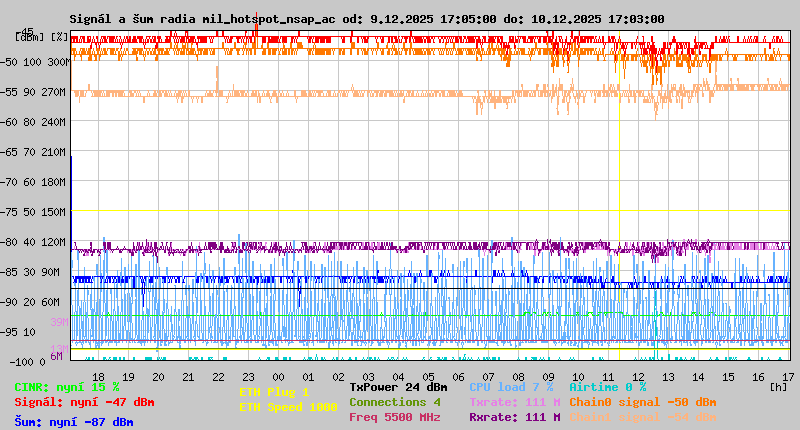
Task: Click the 'Freq 5500 MHz' legend label
Action: click(395, 417)
